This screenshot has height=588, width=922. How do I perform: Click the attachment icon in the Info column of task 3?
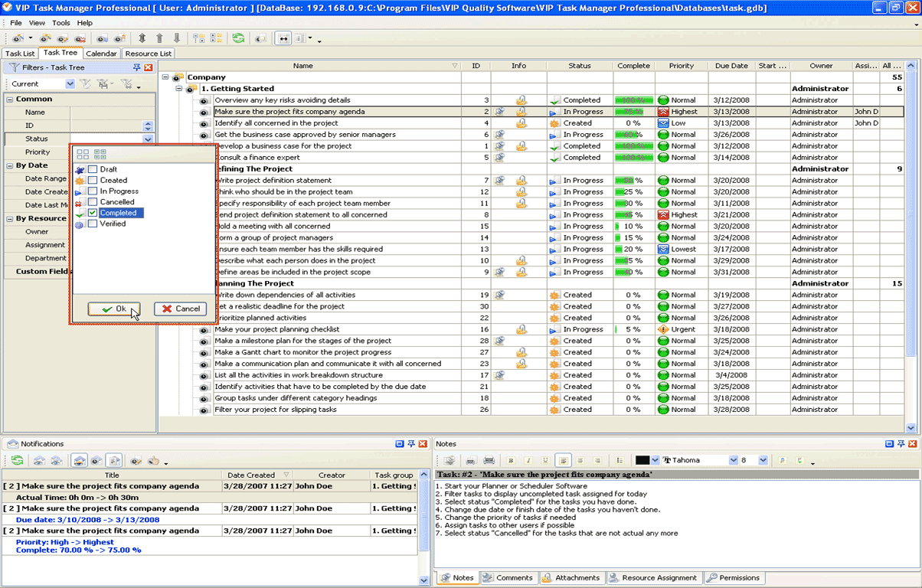tap(521, 100)
